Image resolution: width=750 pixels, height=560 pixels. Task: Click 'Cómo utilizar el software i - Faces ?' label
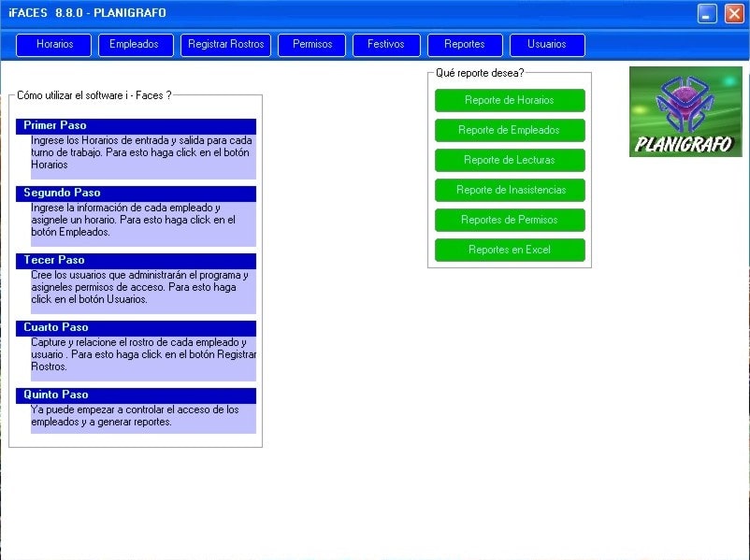pyautogui.click(x=94, y=95)
